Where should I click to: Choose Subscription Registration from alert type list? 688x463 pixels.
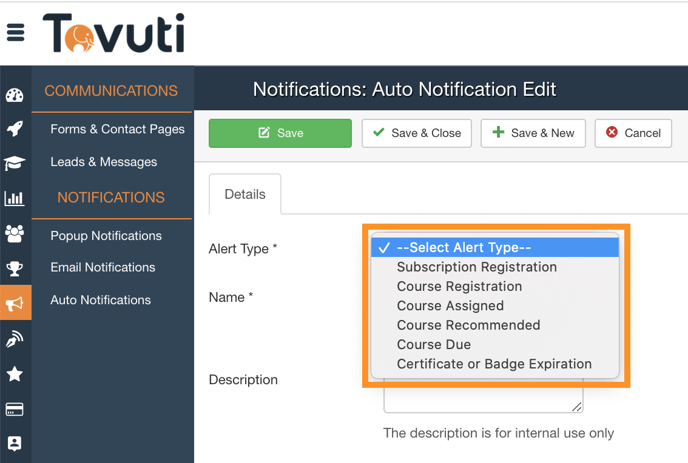[476, 267]
